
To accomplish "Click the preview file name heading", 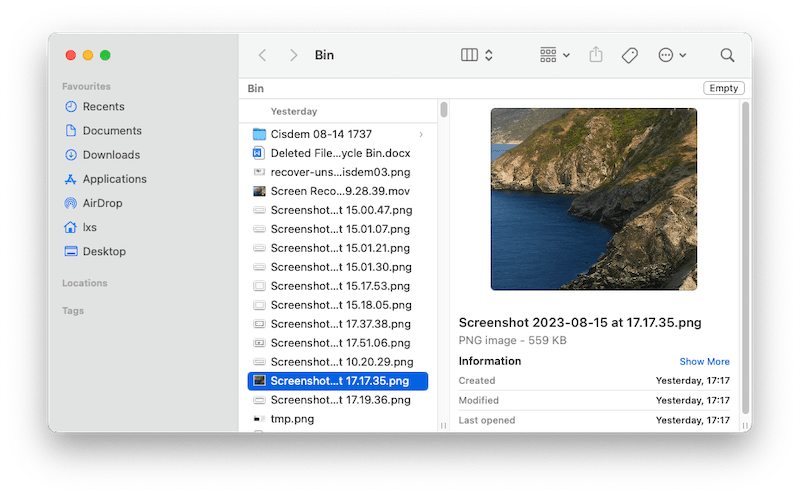I will [580, 323].
